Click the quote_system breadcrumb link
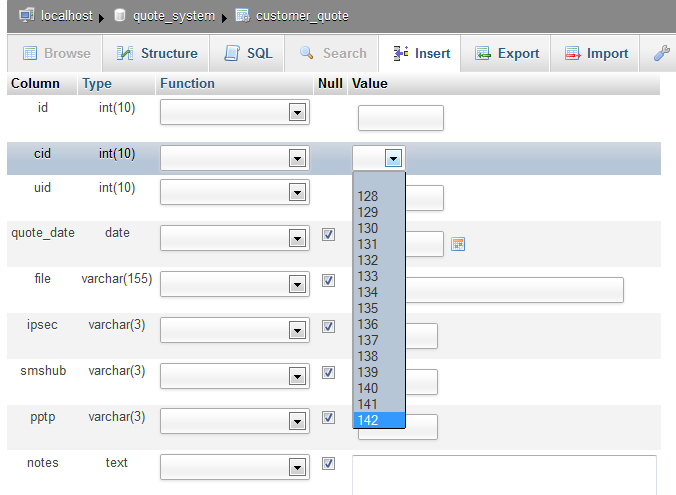This screenshot has height=495, width=676. 173,15
